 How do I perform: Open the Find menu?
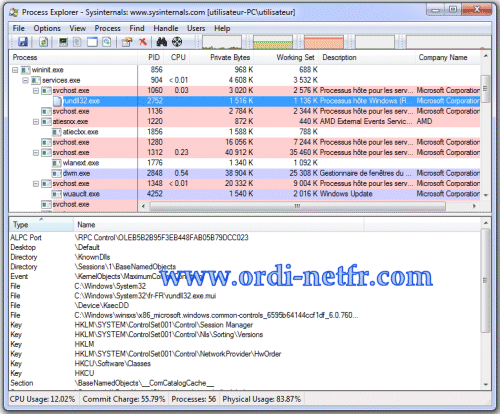click(137, 28)
